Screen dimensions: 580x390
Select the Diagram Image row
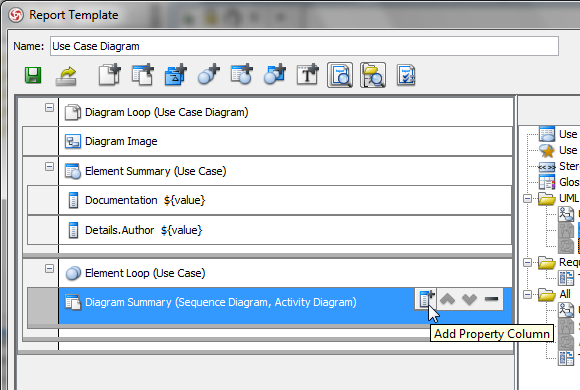pos(286,141)
